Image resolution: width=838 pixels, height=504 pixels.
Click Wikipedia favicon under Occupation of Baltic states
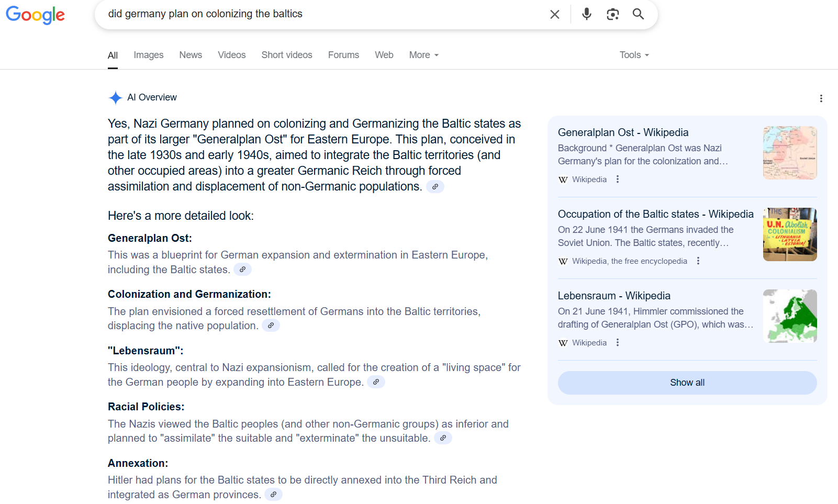pyautogui.click(x=563, y=261)
